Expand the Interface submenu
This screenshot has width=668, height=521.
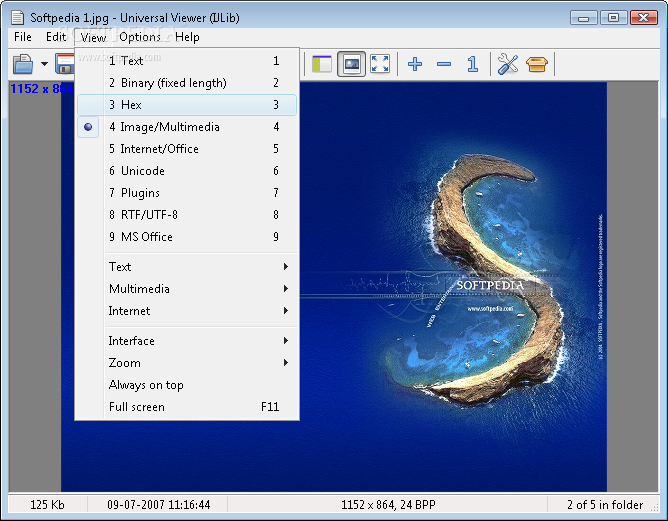(187, 341)
